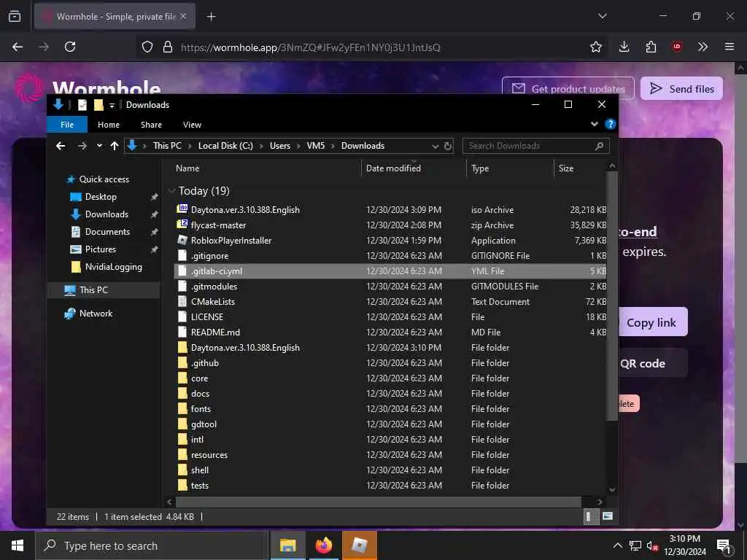Open the Roblox taskbar icon
The image size is (747, 560).
359,545
